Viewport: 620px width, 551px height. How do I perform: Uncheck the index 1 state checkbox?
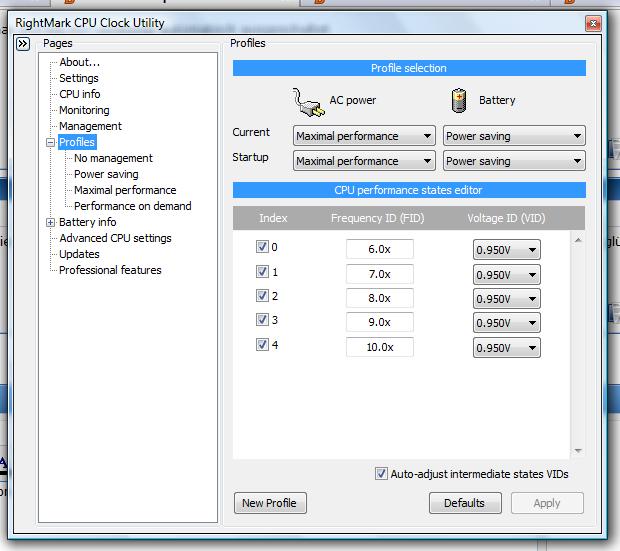[262, 271]
